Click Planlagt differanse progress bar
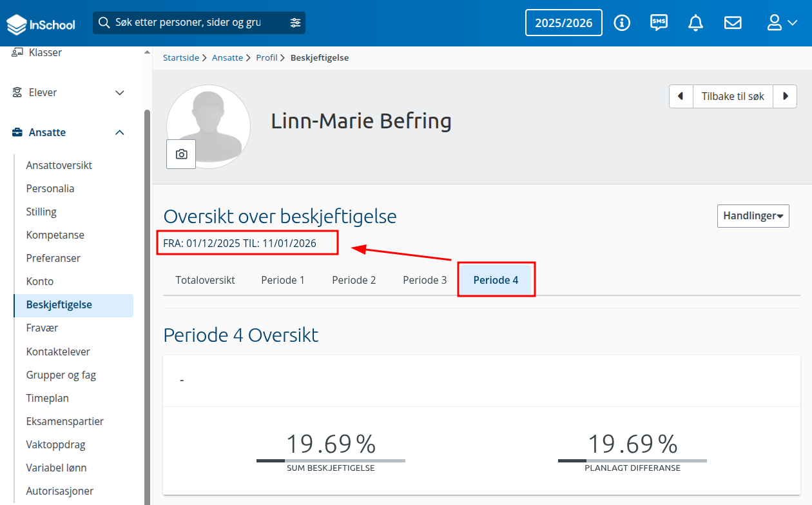The height and width of the screenshot is (505, 812). click(632, 460)
